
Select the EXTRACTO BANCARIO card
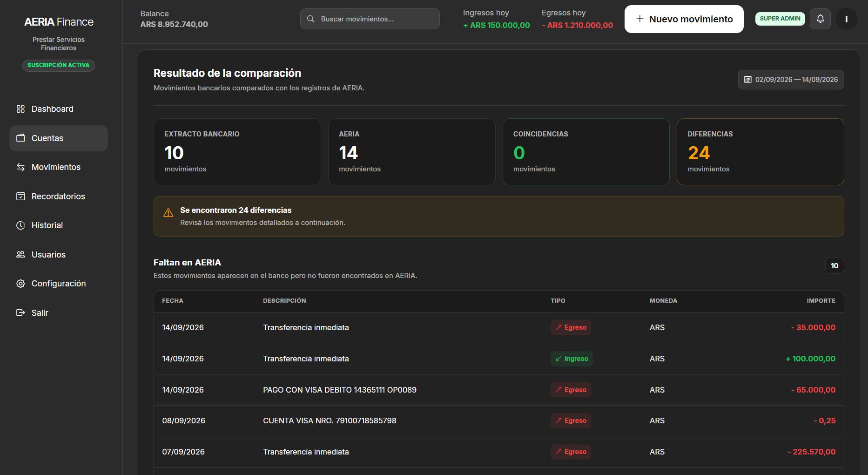(x=237, y=152)
